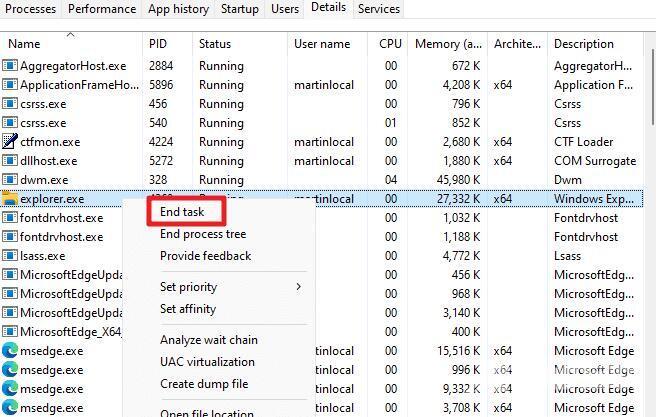Click the MicrosoftEdge_X64 process icon
Screen dimensions: 656x417
click(x=9, y=332)
